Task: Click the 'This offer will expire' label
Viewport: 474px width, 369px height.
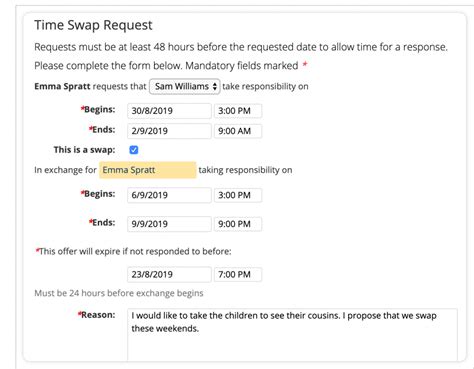Action: [x=133, y=251]
